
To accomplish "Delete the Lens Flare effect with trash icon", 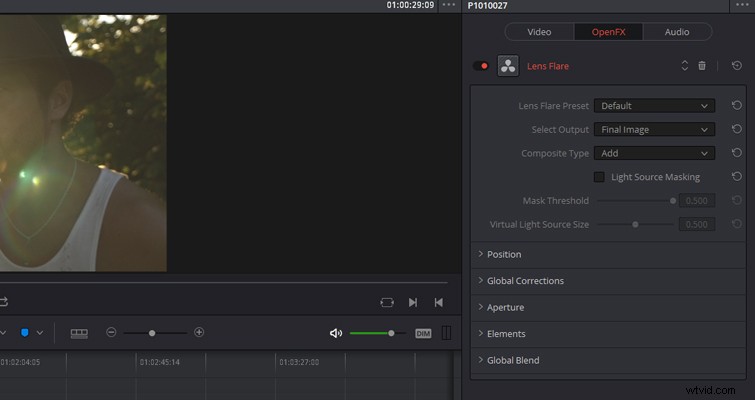I will (702, 65).
